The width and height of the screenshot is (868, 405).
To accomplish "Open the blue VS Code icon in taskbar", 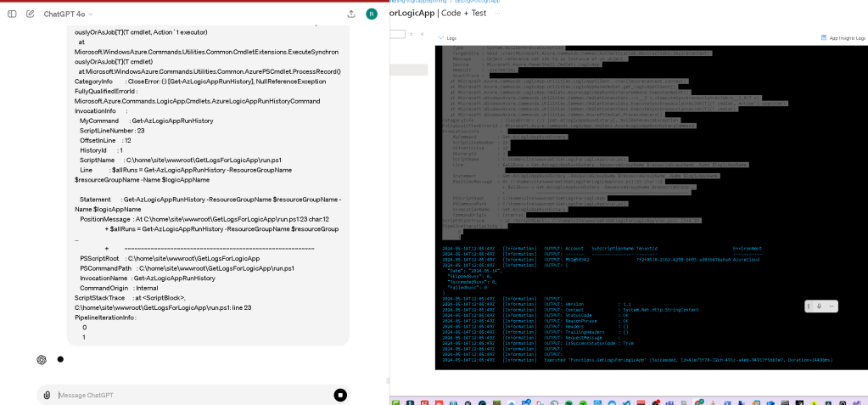I will click(627, 401).
